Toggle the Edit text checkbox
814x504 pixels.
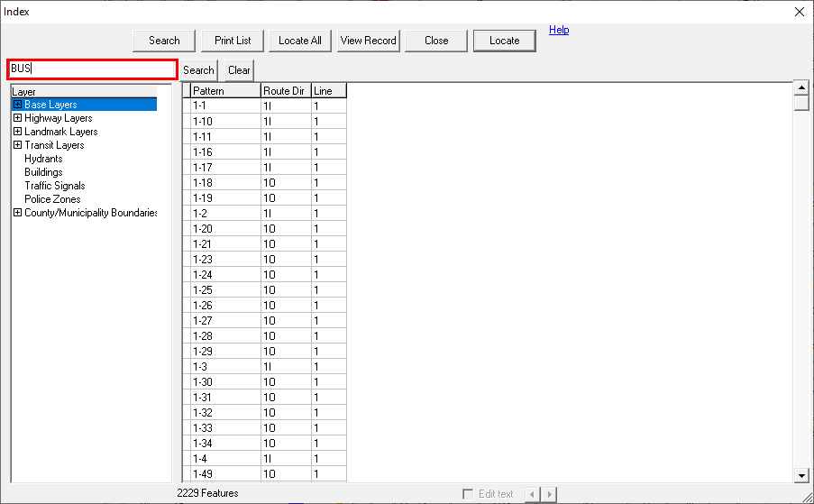[x=467, y=494]
